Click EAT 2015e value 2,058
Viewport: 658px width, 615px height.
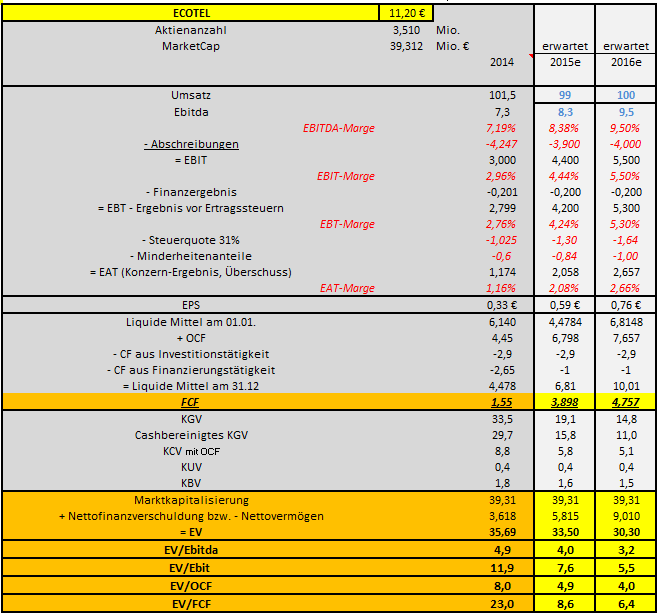click(x=565, y=272)
